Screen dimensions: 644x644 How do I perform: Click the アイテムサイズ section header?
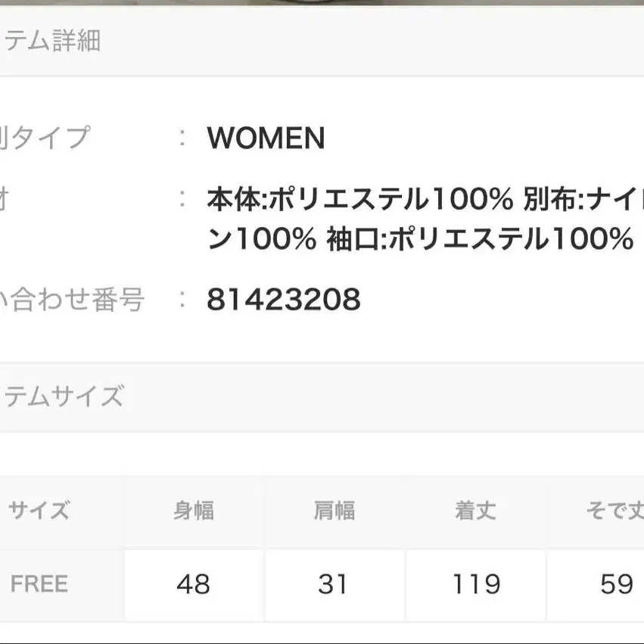coord(63,397)
